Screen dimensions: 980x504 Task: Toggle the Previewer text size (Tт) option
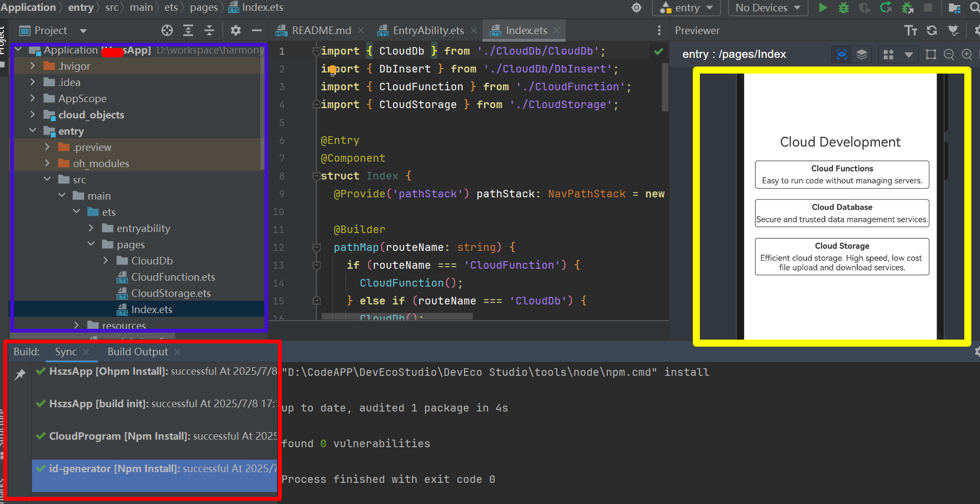tap(911, 30)
